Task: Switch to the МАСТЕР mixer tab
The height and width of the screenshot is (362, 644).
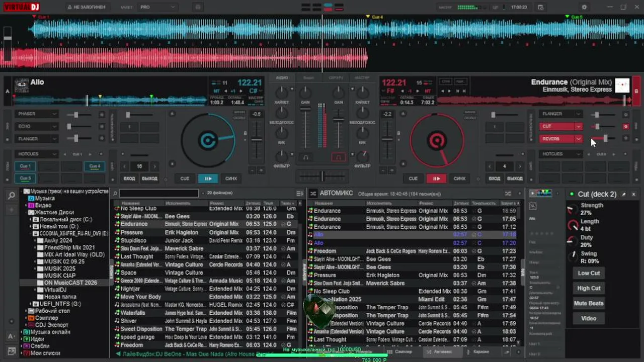Action: pos(362,78)
